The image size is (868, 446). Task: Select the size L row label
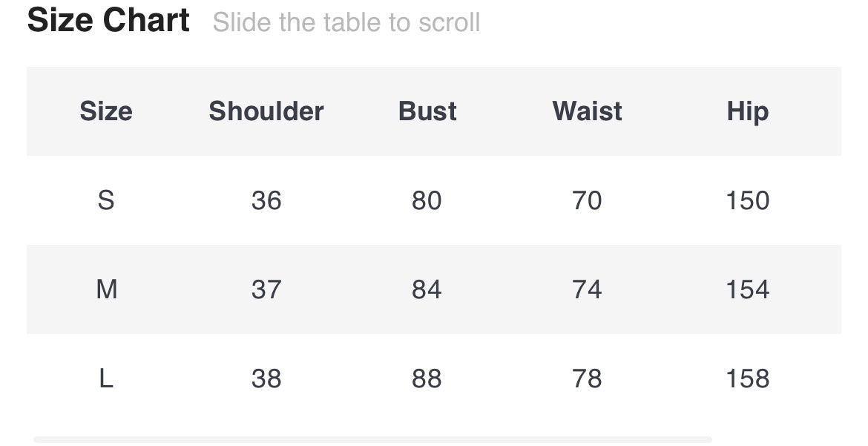(x=106, y=378)
